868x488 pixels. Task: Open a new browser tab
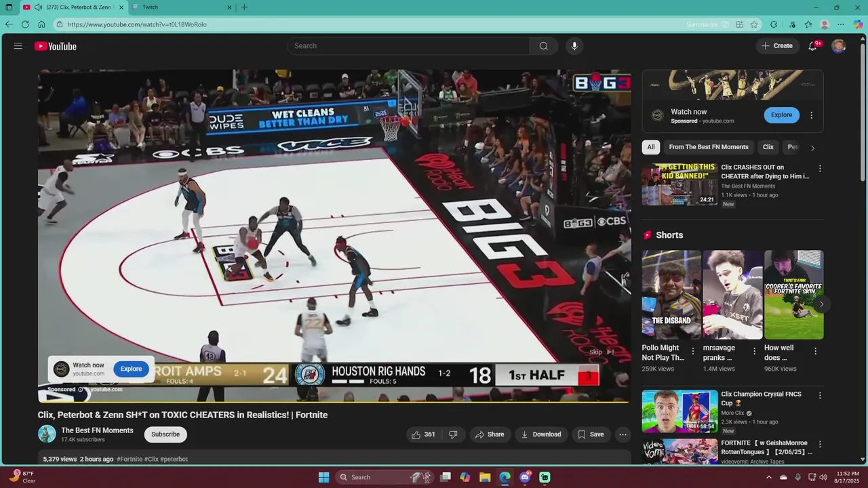pyautogui.click(x=244, y=7)
